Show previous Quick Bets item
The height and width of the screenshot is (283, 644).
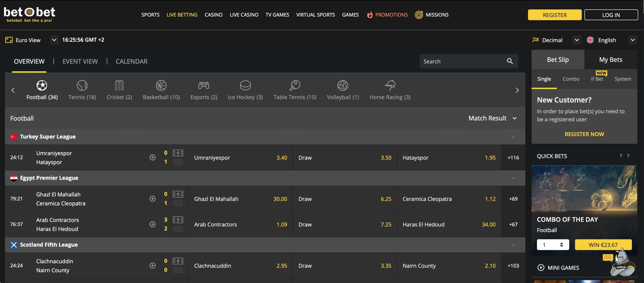[621, 155]
